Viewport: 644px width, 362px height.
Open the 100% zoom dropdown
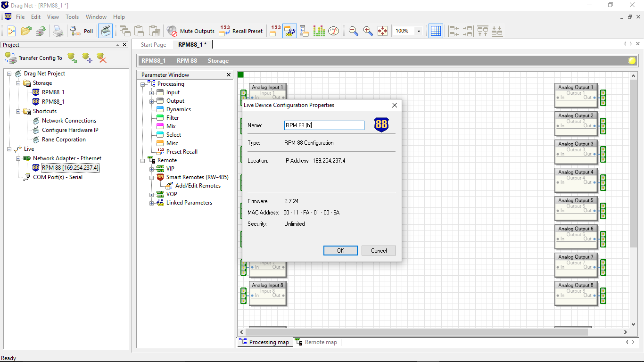click(x=419, y=31)
